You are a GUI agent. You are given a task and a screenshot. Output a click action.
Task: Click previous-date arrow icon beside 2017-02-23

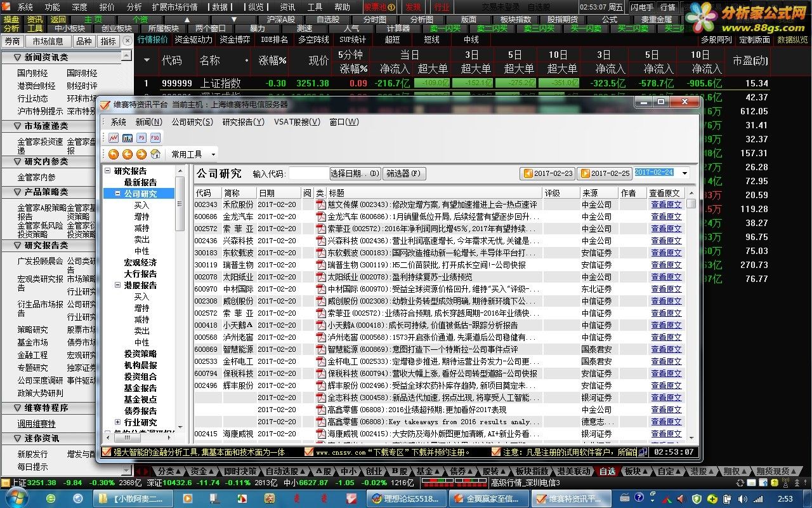[528, 173]
